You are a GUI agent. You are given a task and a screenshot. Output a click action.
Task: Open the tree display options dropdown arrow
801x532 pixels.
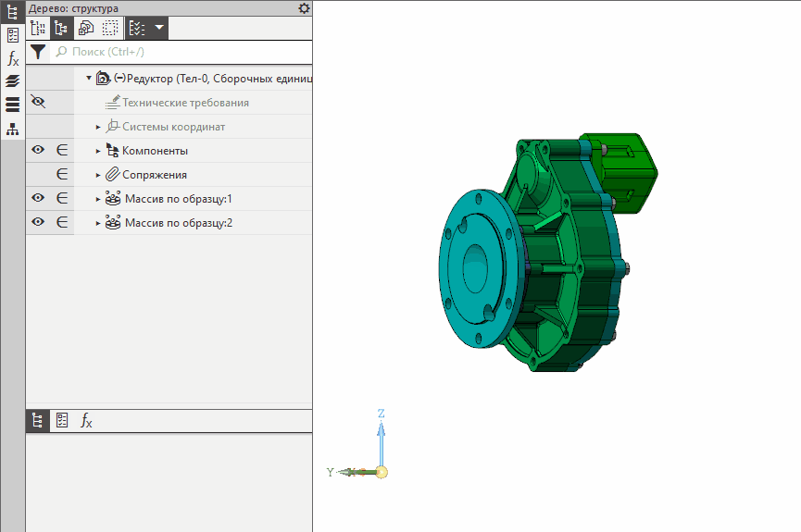[159, 28]
